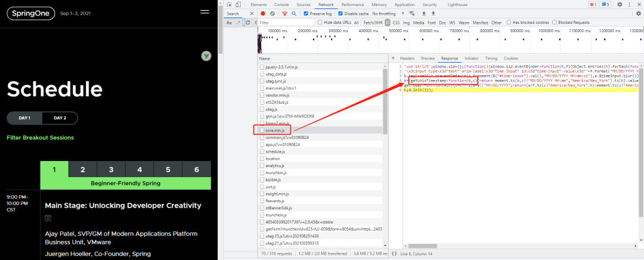Enable Has blocked cookies checkbox

pos(509,22)
